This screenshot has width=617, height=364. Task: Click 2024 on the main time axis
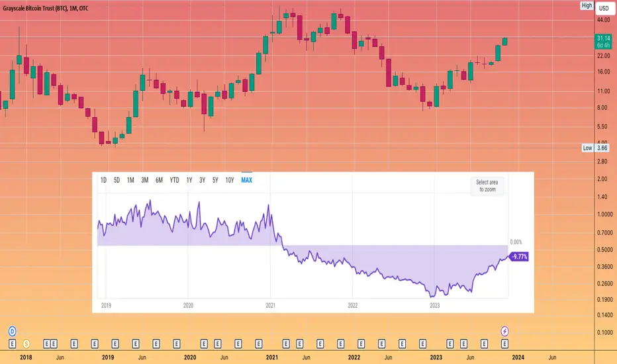[518, 357]
